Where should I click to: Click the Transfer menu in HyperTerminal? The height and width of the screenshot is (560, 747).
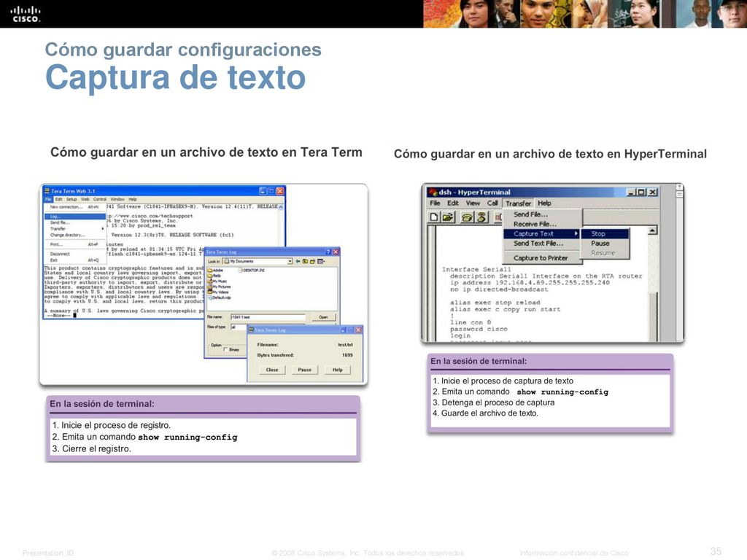(519, 203)
